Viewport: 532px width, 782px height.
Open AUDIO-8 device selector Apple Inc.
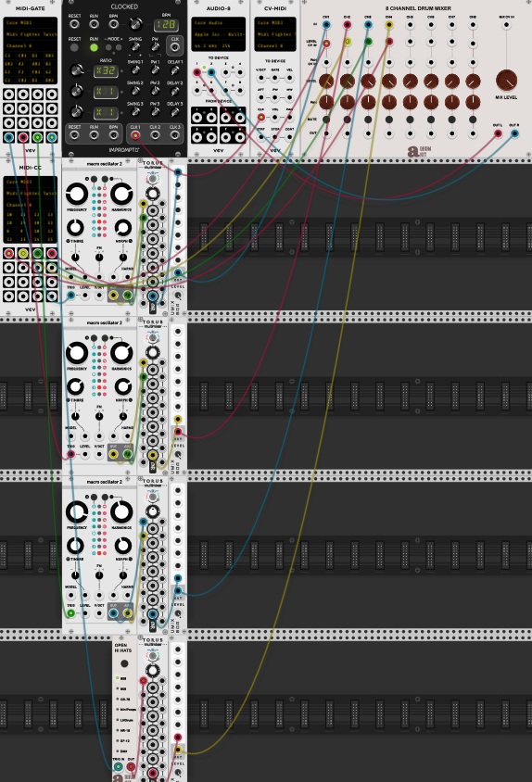point(218,34)
